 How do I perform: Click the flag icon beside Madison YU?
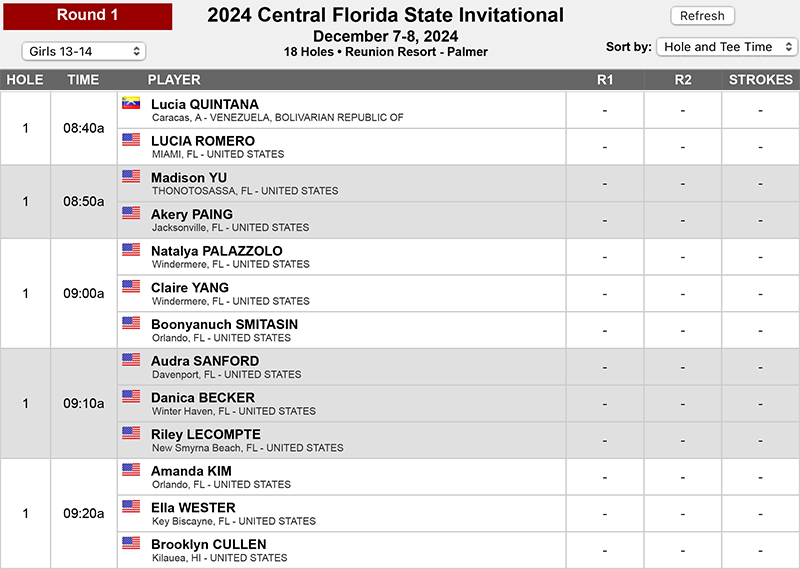pos(131,177)
